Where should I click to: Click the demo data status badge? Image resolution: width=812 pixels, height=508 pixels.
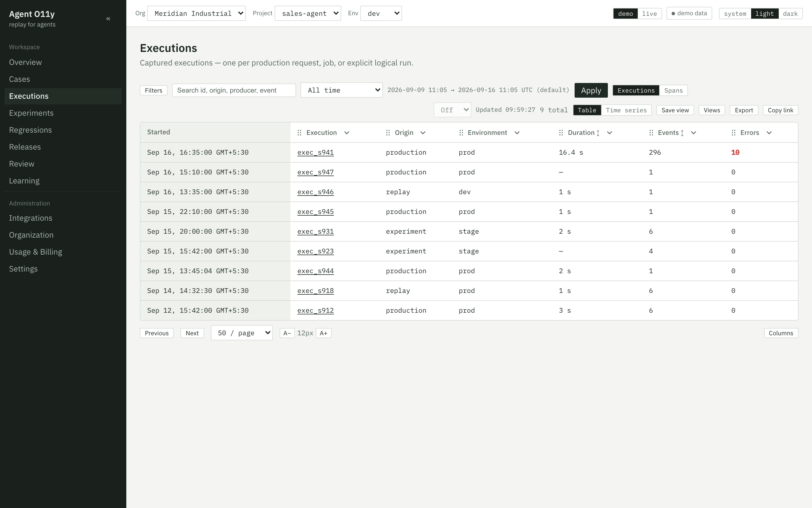(689, 14)
